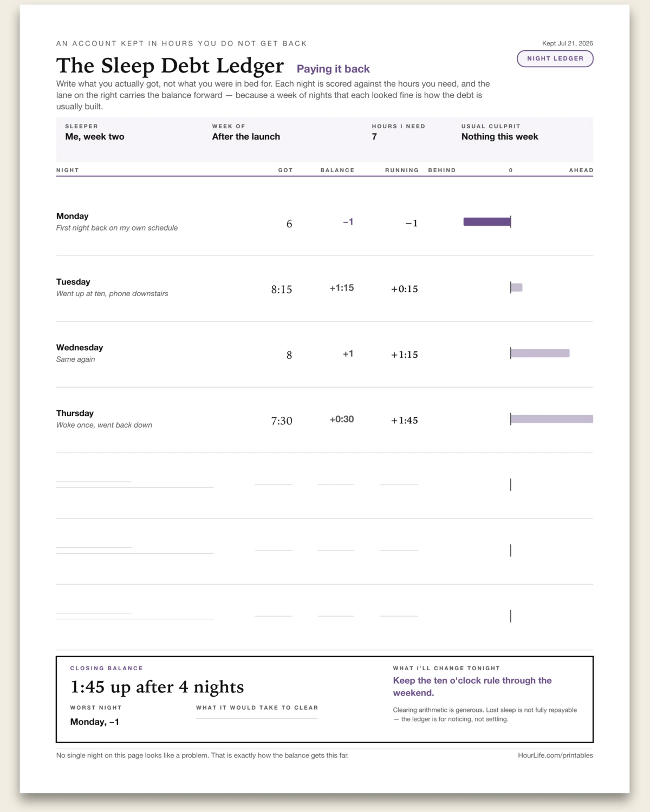Click the Paying it back subtitle
The width and height of the screenshot is (650, 812).
click(x=333, y=69)
